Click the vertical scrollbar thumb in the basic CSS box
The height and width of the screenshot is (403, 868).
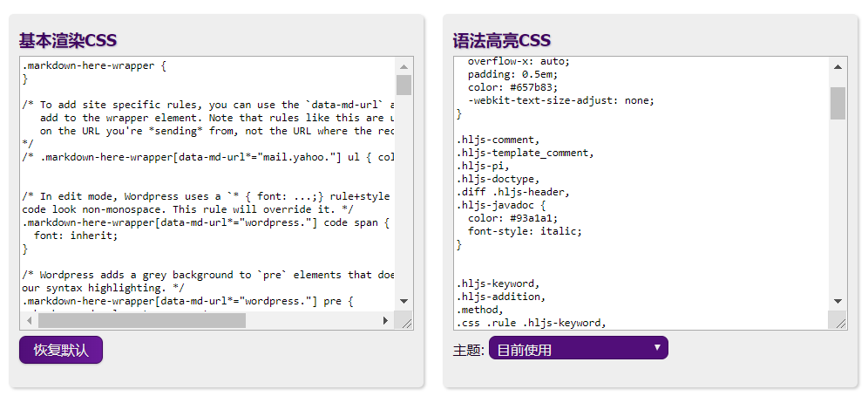[403, 85]
